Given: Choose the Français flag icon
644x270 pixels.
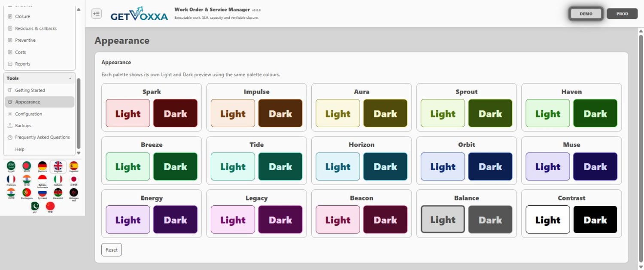Looking at the screenshot, I should coord(11,180).
